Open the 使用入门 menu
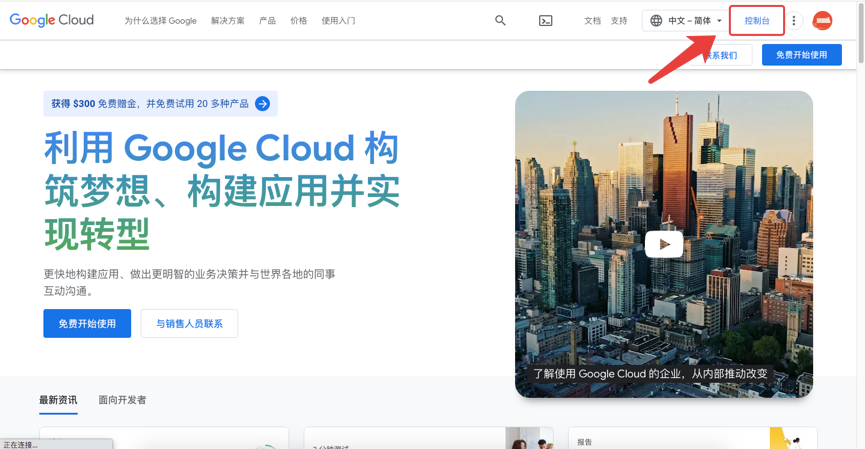The height and width of the screenshot is (449, 865). (x=338, y=20)
